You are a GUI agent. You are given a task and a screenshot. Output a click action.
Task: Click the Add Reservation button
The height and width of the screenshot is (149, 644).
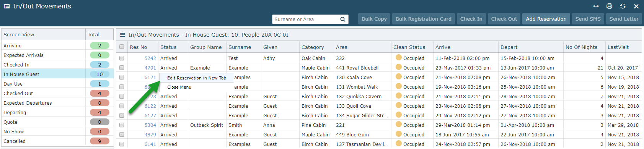tap(546, 19)
